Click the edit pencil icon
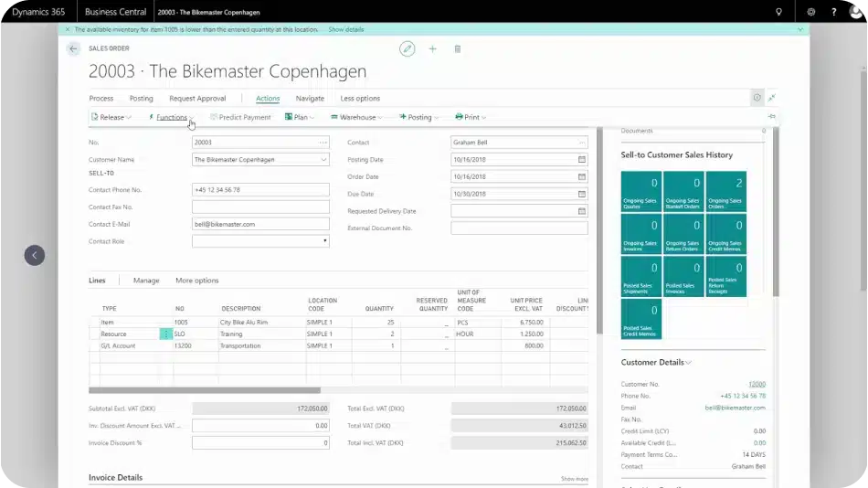 (x=407, y=48)
